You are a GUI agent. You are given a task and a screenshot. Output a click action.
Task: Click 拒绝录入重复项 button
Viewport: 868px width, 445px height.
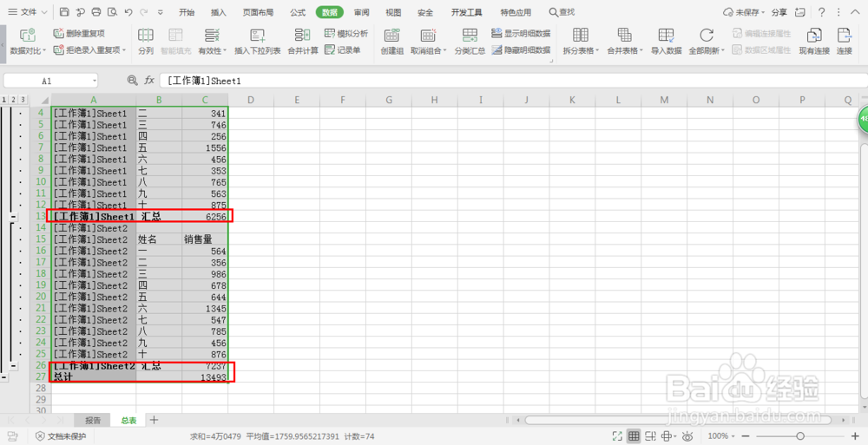(x=89, y=49)
